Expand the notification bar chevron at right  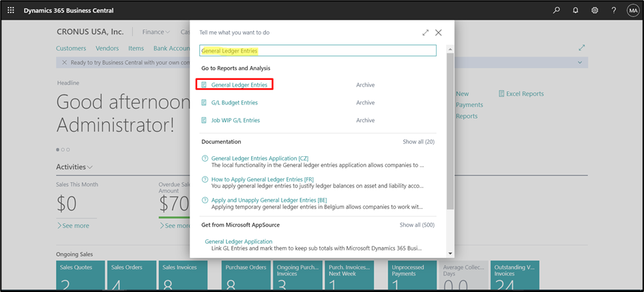(580, 62)
